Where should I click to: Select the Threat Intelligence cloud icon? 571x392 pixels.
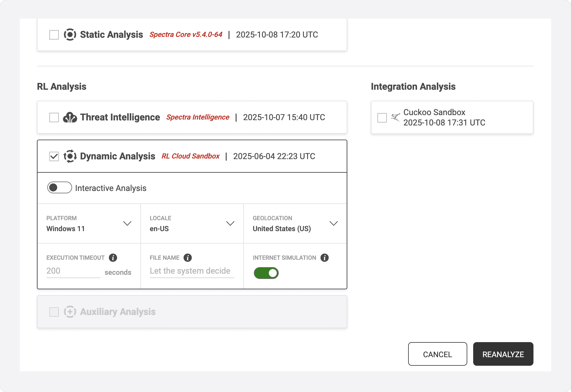point(70,117)
